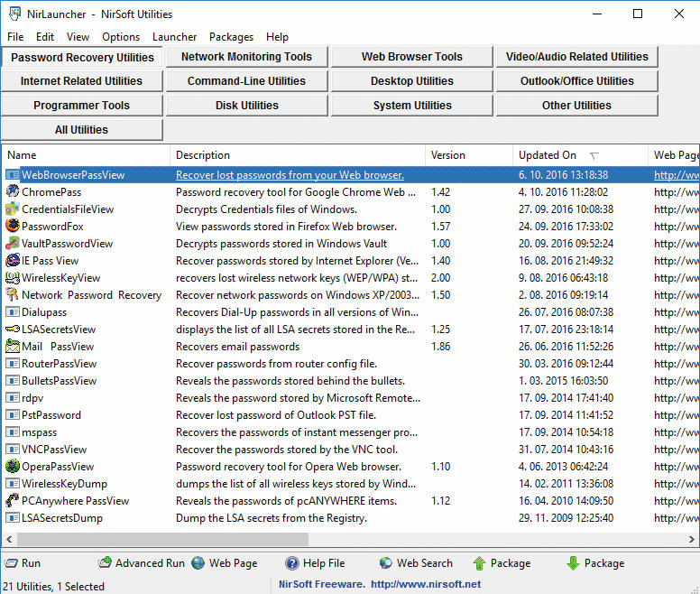
Task: Click the green up-arrow Package button
Action: click(502, 563)
